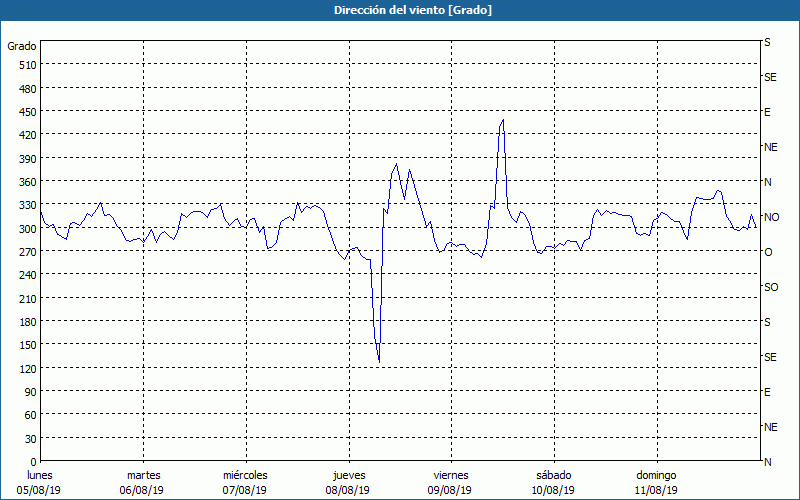Screen dimensions: 800x500
Task: Click the date 06/08/19
Action: (x=142, y=490)
